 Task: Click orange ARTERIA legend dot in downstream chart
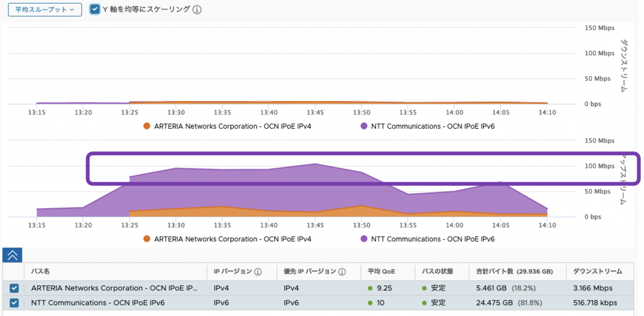tap(147, 126)
